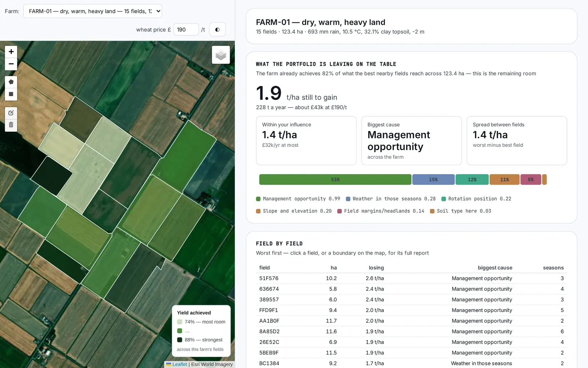Open field BC1384 row
Viewport: 588px width, 368px height.
click(411, 363)
